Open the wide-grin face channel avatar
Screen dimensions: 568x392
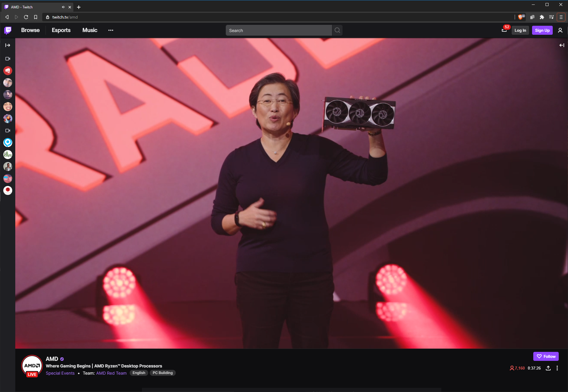click(8, 107)
